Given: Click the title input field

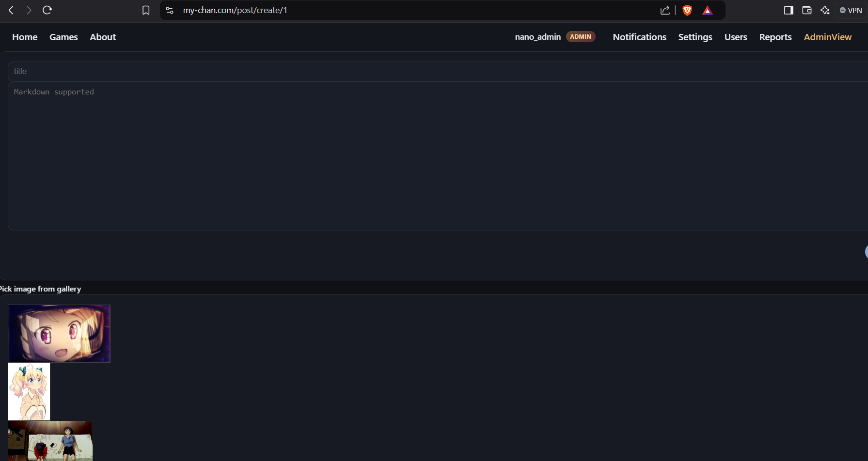Looking at the screenshot, I should 438,71.
